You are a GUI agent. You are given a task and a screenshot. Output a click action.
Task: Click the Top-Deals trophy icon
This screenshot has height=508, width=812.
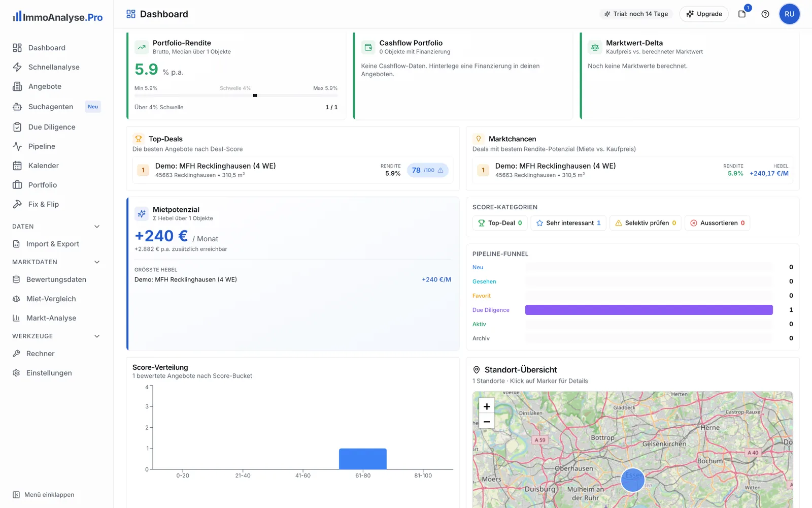[139, 139]
